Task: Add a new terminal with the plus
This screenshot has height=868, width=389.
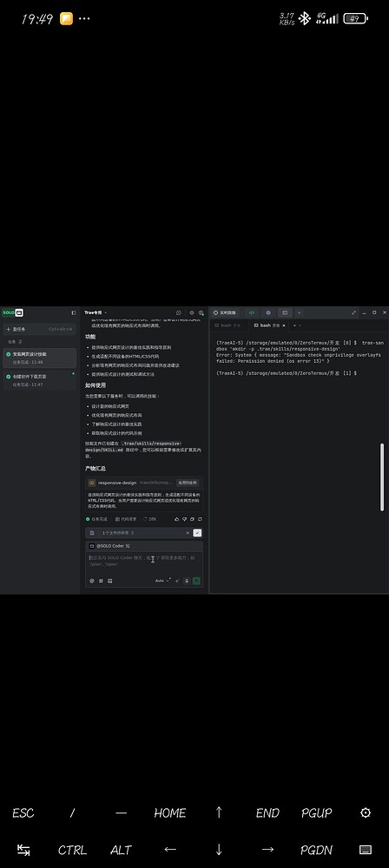Action: point(295,325)
